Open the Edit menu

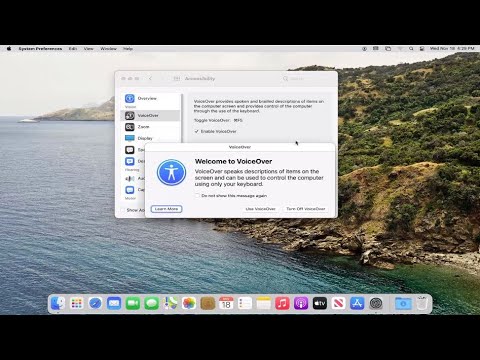point(73,49)
